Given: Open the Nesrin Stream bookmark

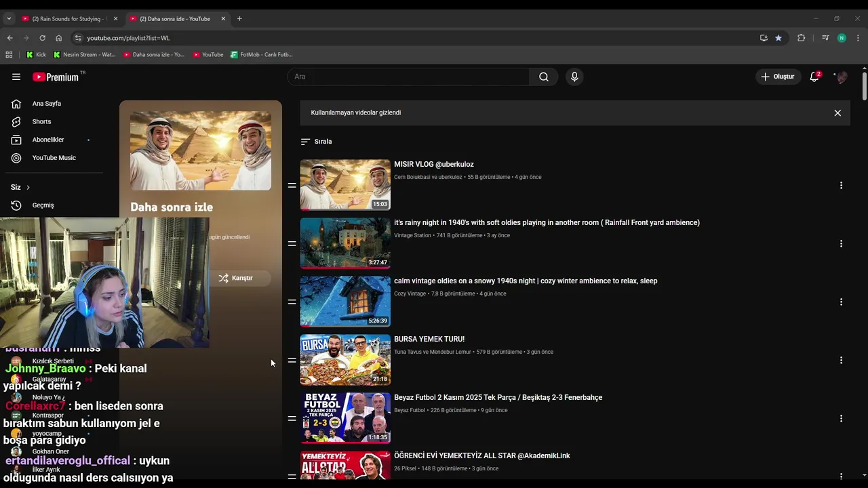Looking at the screenshot, I should (85, 54).
